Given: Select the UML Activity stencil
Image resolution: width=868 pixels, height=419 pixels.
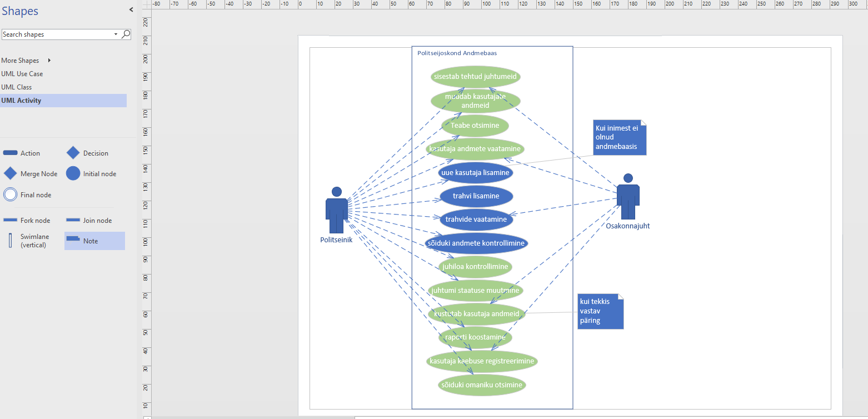Looking at the screenshot, I should (21, 101).
